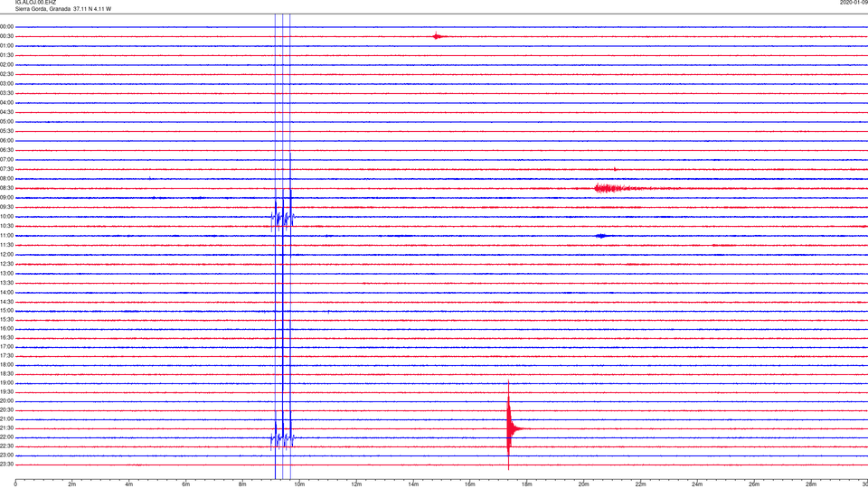Select the 8m tick on minute axis
This screenshot has width=868, height=488.
[x=242, y=484]
